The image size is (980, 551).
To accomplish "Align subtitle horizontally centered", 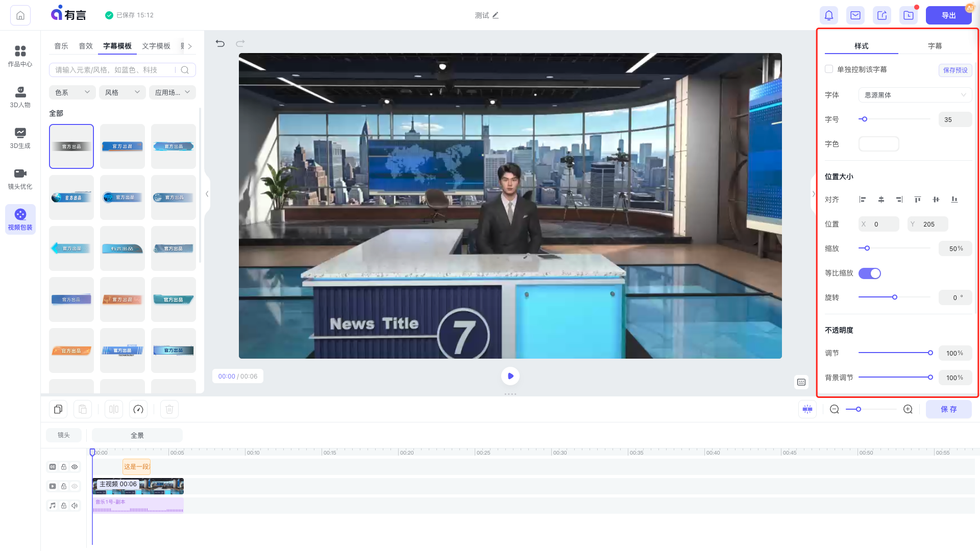I will (x=881, y=199).
